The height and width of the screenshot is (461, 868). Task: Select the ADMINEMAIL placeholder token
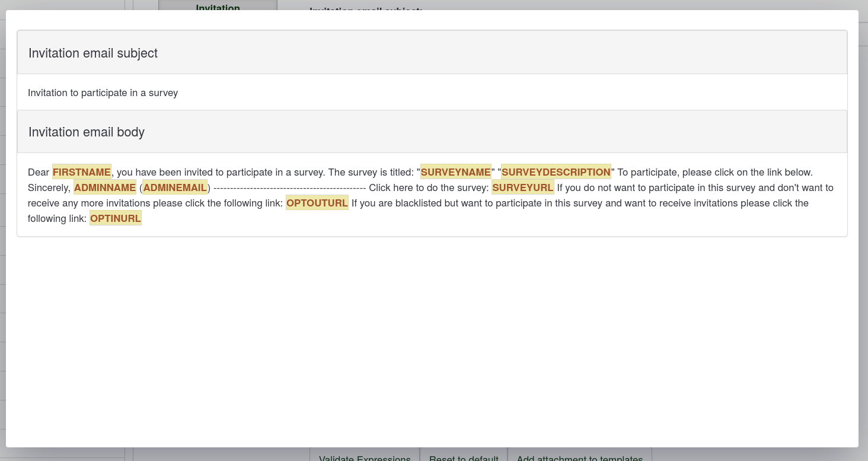click(175, 187)
